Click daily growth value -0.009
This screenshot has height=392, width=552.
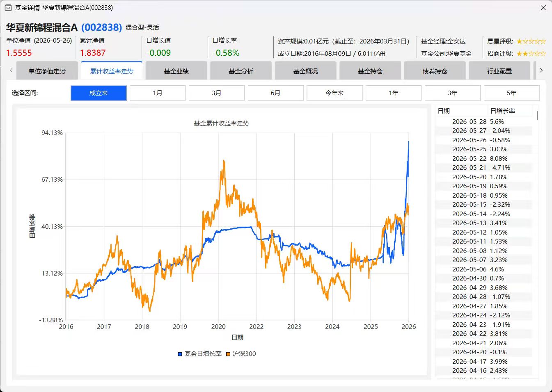158,53
